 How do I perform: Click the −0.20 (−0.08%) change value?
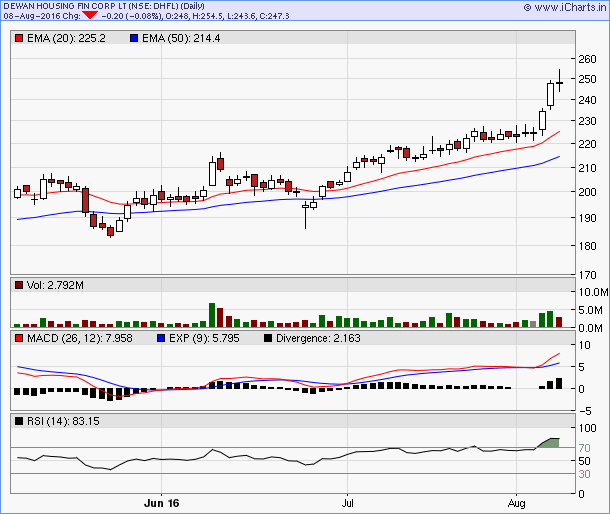click(131, 16)
